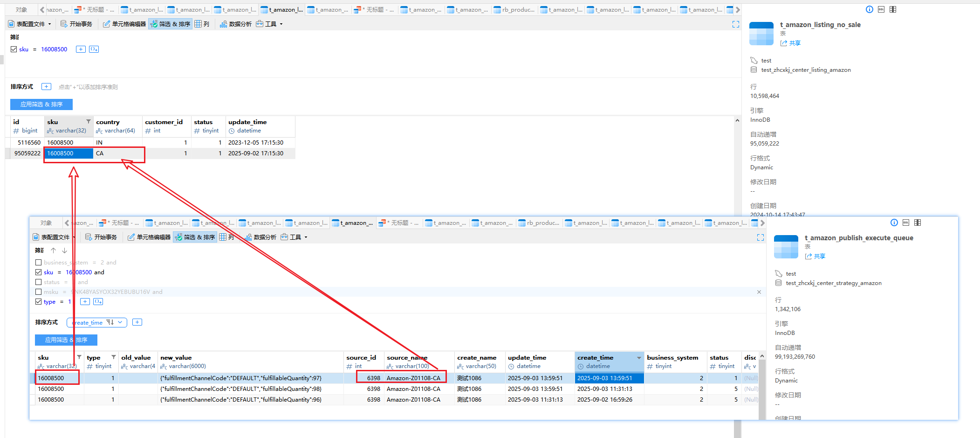Click the lower grid vertical scrollbar up arrow
This screenshot has height=438, width=980.
762,356
